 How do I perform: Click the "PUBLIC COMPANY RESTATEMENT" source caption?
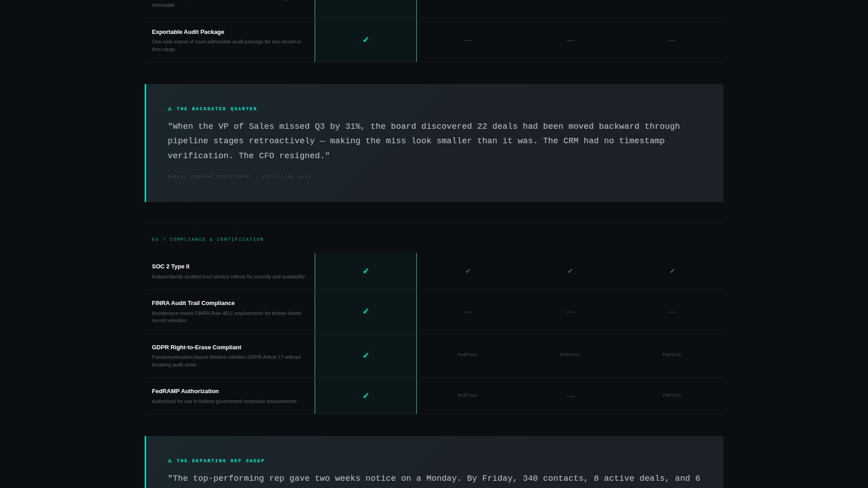pos(239,177)
